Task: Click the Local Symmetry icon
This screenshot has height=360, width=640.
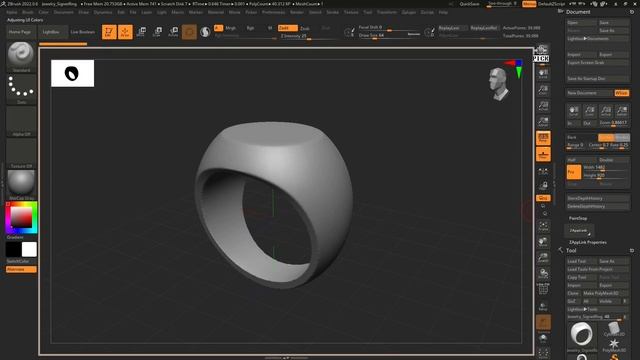Action: pyautogui.click(x=543, y=172)
